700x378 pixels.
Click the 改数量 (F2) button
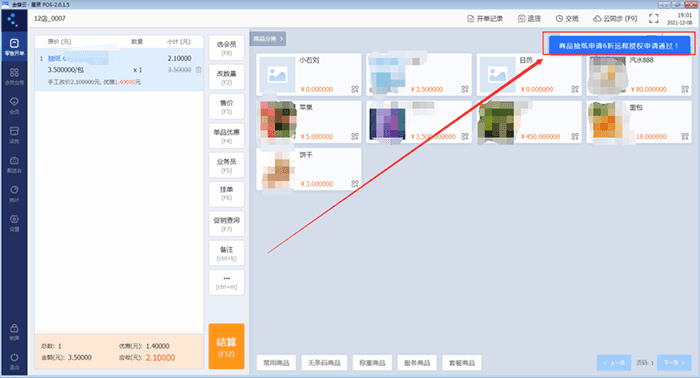coord(226,77)
